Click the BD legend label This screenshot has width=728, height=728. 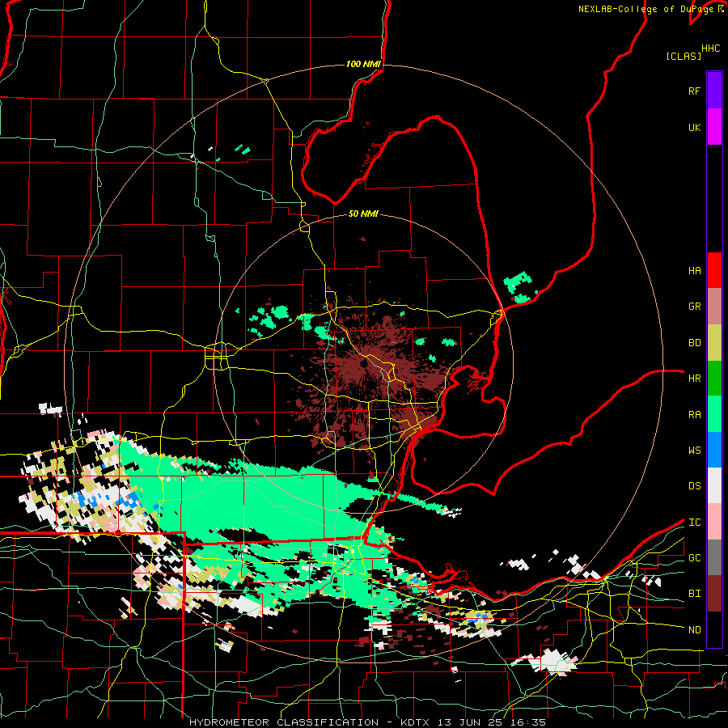coord(694,343)
